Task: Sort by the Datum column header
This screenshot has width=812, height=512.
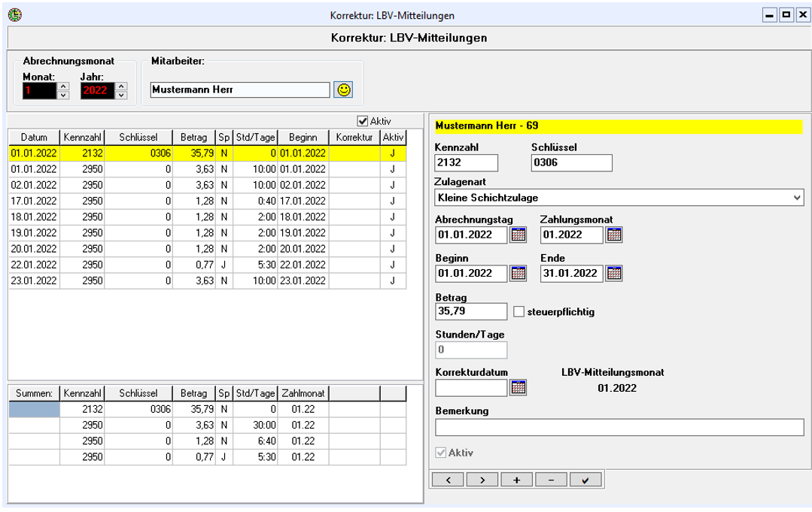Action: [x=34, y=138]
